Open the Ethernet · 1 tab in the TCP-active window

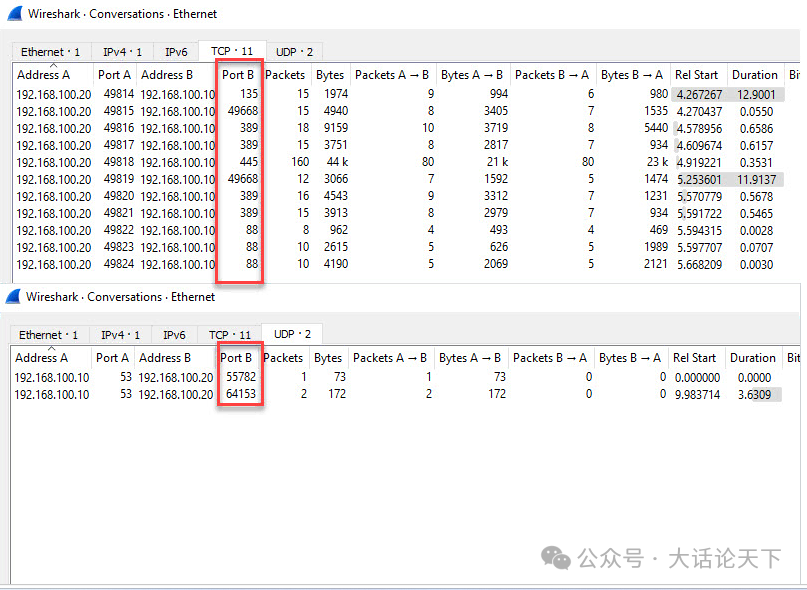point(50,52)
